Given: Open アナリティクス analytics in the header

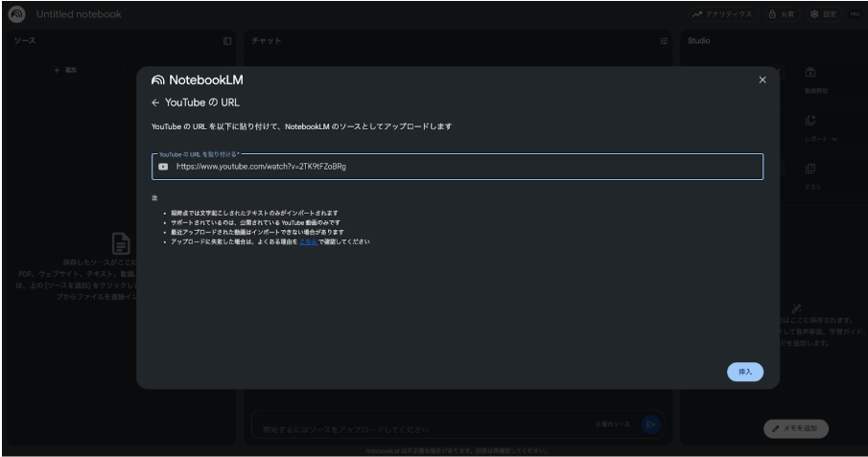Looking at the screenshot, I should tap(724, 14).
